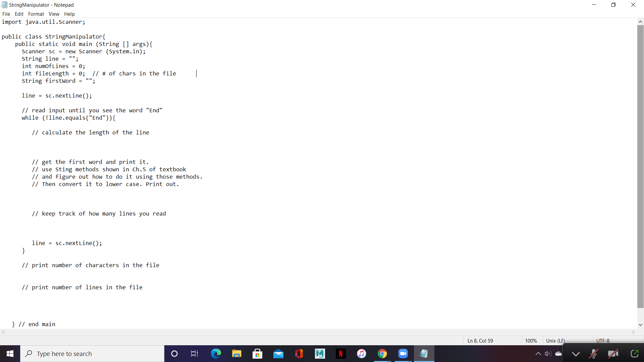The width and height of the screenshot is (644, 362).
Task: Click the File menu in Notepad
Action: click(x=7, y=14)
